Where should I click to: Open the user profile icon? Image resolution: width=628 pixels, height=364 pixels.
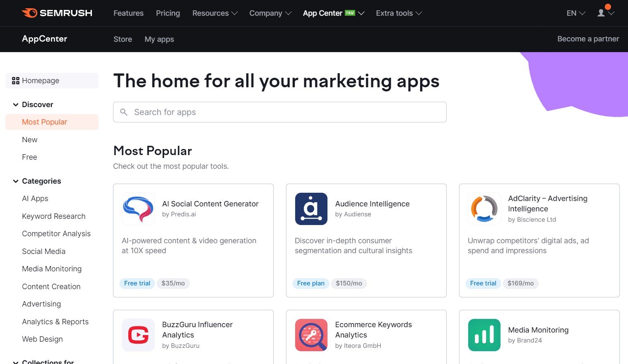pos(602,13)
